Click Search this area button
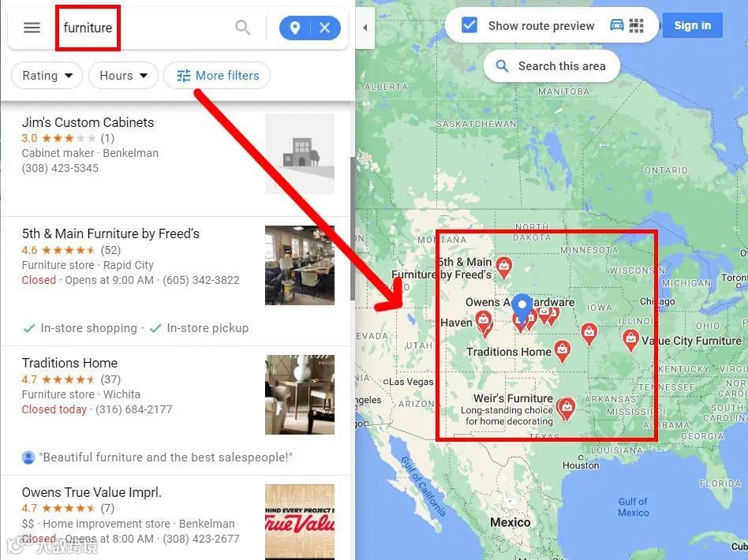The height and width of the screenshot is (560, 748). pyautogui.click(x=552, y=66)
